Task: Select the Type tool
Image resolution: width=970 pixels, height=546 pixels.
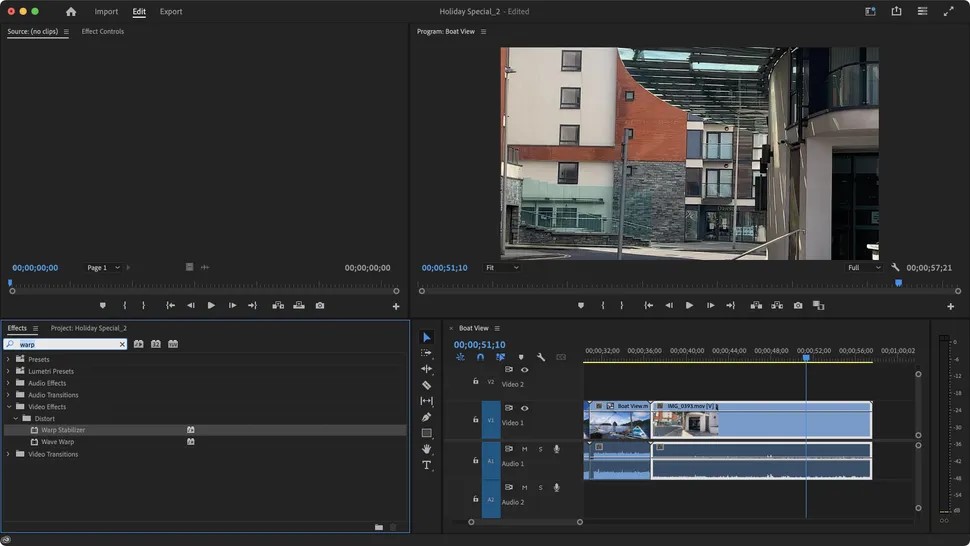Action: pyautogui.click(x=426, y=465)
